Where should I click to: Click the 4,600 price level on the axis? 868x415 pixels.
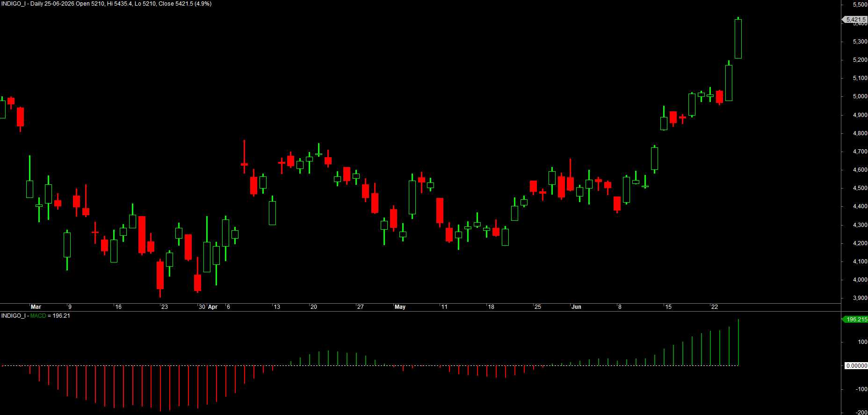tap(860, 170)
